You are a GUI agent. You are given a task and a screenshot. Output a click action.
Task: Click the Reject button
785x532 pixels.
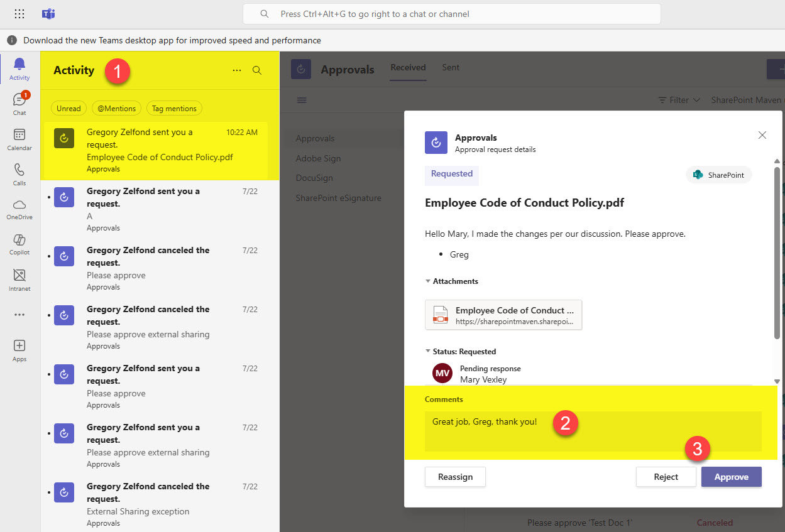coord(666,477)
